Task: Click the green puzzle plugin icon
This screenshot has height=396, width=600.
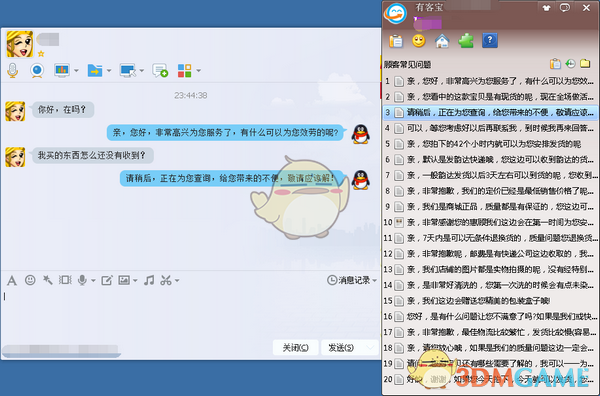Action: (466, 41)
